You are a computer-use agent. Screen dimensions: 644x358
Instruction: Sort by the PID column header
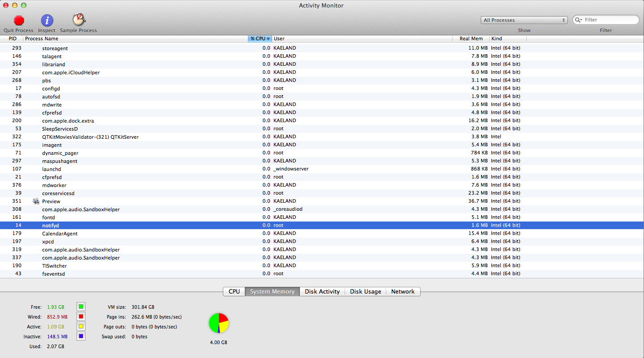12,39
